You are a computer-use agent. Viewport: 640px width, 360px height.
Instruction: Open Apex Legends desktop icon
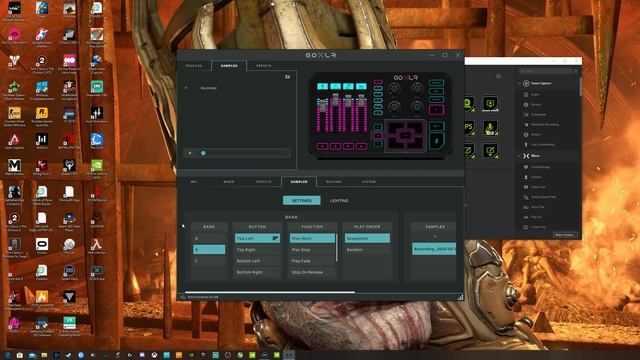pyautogui.click(x=14, y=142)
